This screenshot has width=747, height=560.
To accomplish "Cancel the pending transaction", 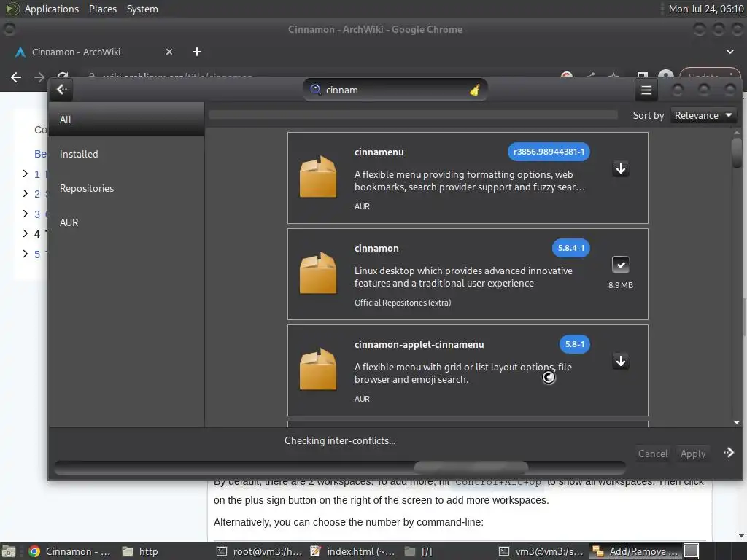I will [653, 454].
